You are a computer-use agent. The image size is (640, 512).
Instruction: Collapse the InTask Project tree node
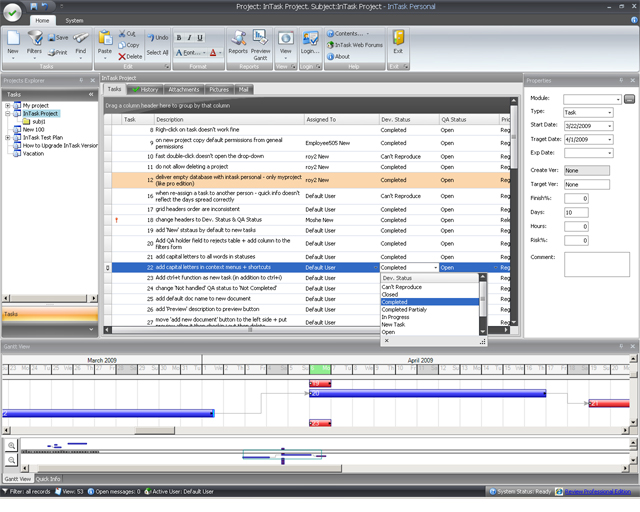(x=7, y=114)
